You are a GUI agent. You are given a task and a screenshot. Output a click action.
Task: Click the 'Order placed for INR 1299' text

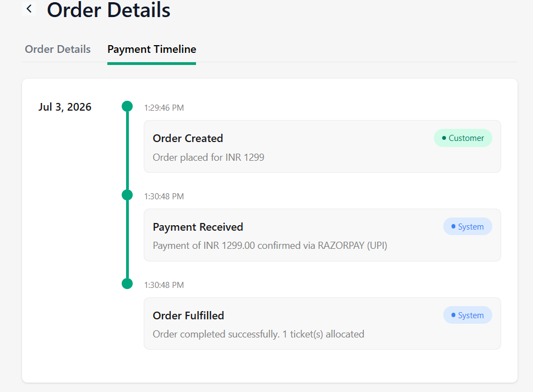pos(208,157)
